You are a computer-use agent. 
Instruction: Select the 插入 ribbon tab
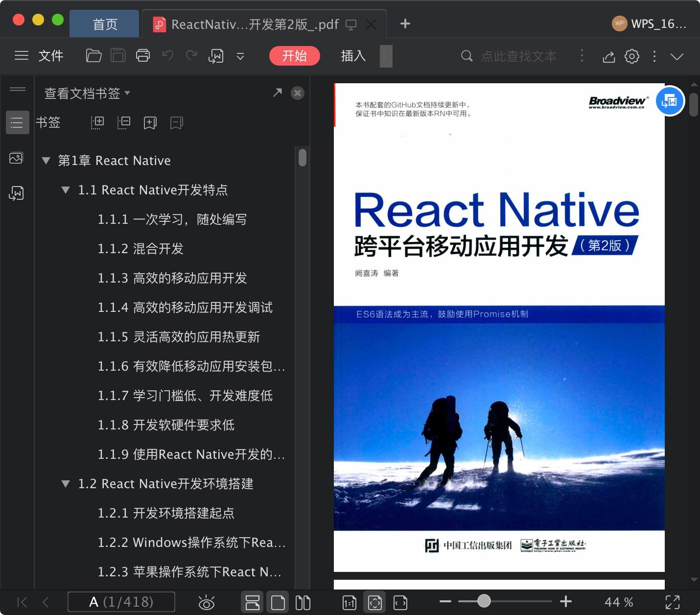353,56
